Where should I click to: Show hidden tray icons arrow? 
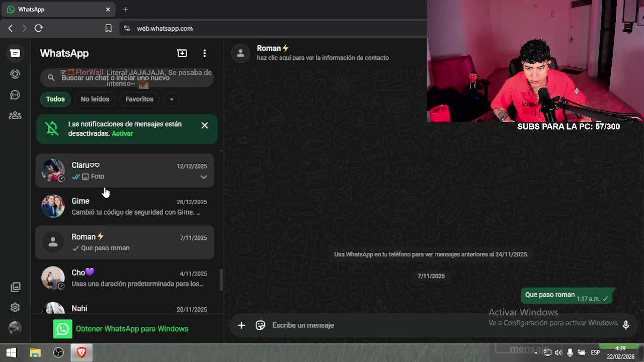(x=536, y=353)
